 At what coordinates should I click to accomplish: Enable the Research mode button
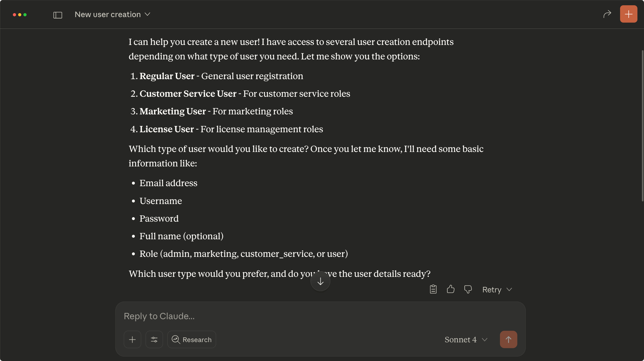pos(192,339)
